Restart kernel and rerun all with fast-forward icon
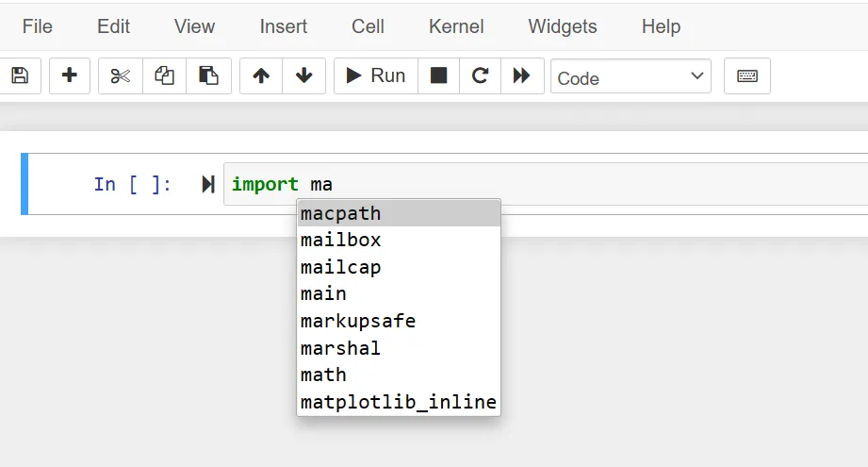 point(522,75)
